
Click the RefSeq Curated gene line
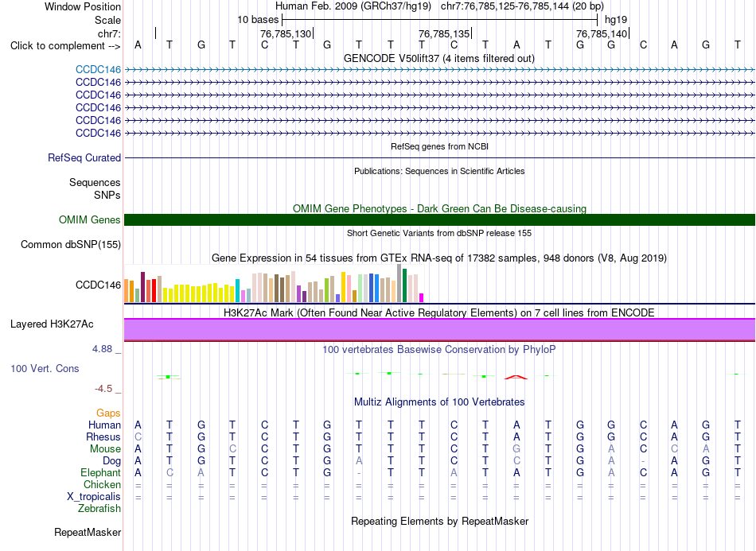(x=440, y=157)
